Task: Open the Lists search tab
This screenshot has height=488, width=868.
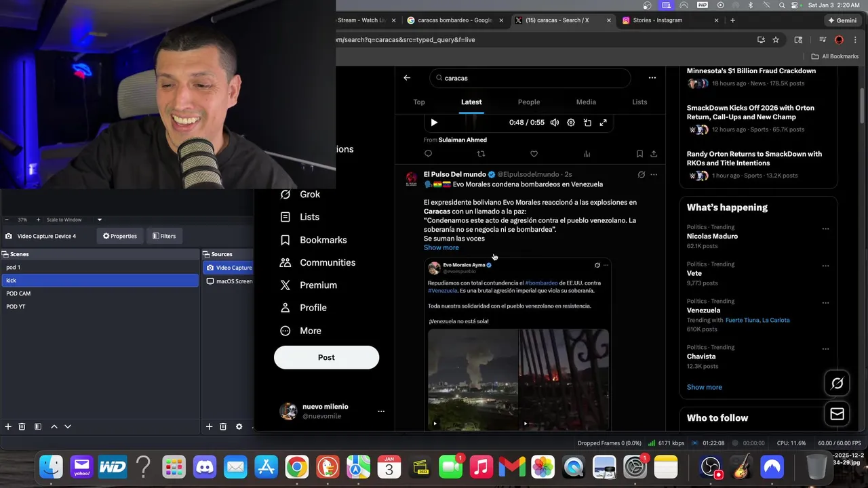Action: [x=639, y=102]
